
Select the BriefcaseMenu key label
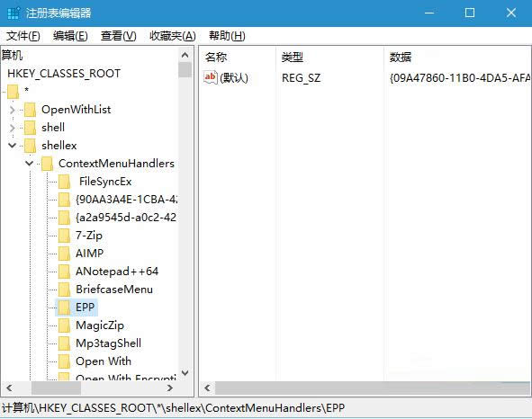(x=114, y=290)
